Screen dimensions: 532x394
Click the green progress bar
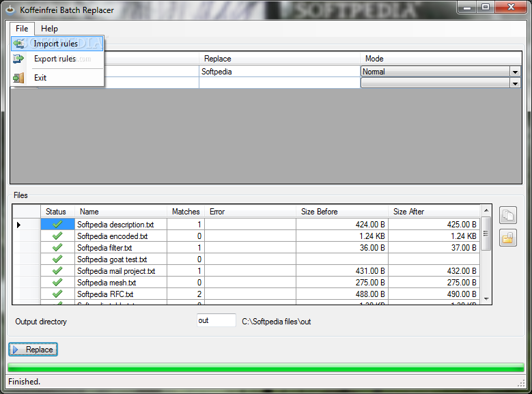click(x=266, y=367)
